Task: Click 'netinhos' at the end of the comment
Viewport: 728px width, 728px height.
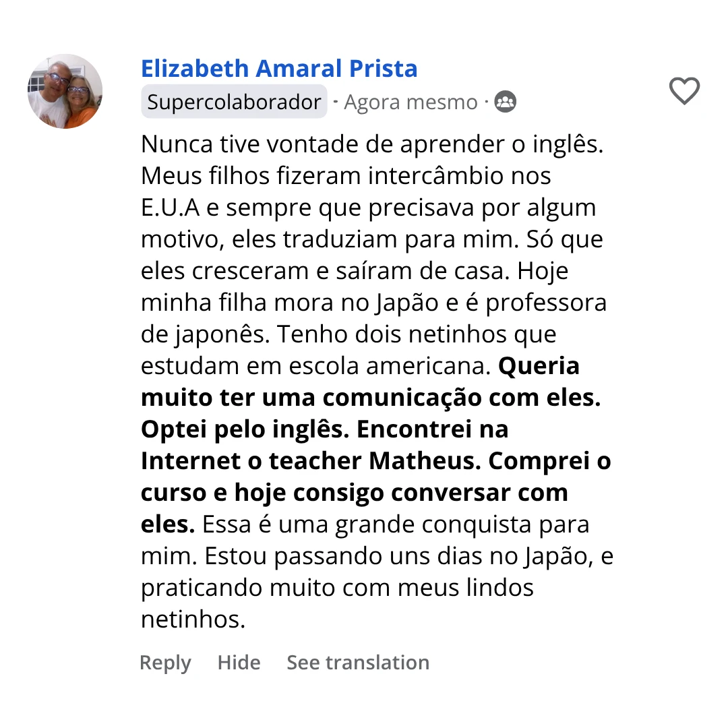Action: pyautogui.click(x=190, y=619)
